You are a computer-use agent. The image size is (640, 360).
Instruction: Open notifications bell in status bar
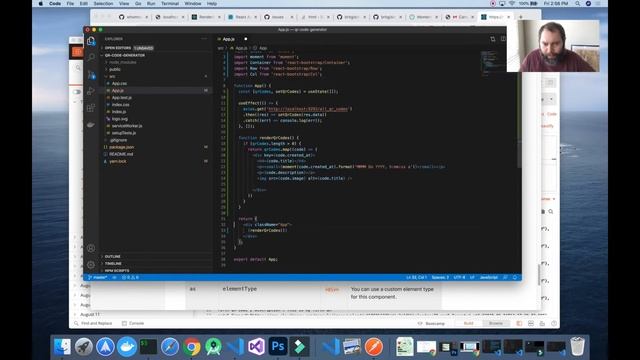515,278
